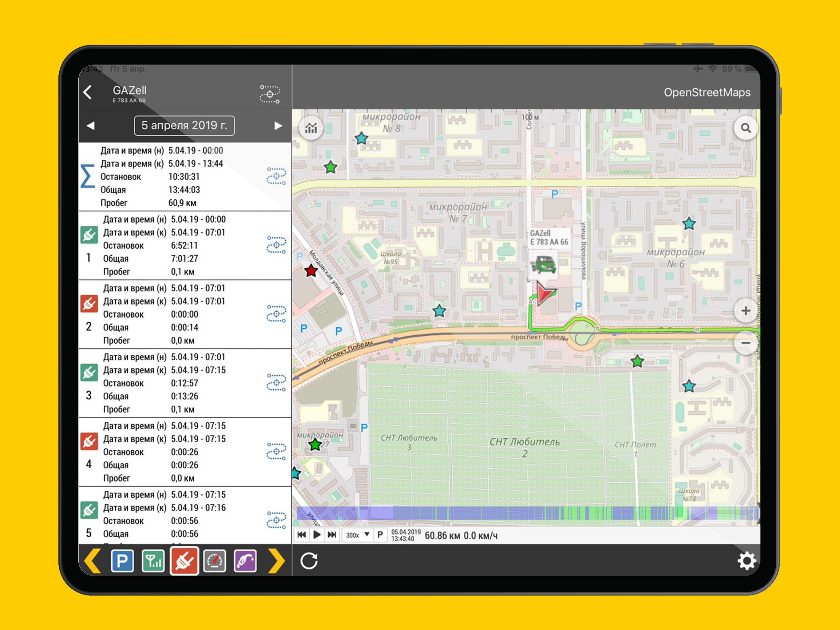This screenshot has height=630, width=840.
Task: Show track for segment 4 with total 0:00:26
Action: click(276, 451)
